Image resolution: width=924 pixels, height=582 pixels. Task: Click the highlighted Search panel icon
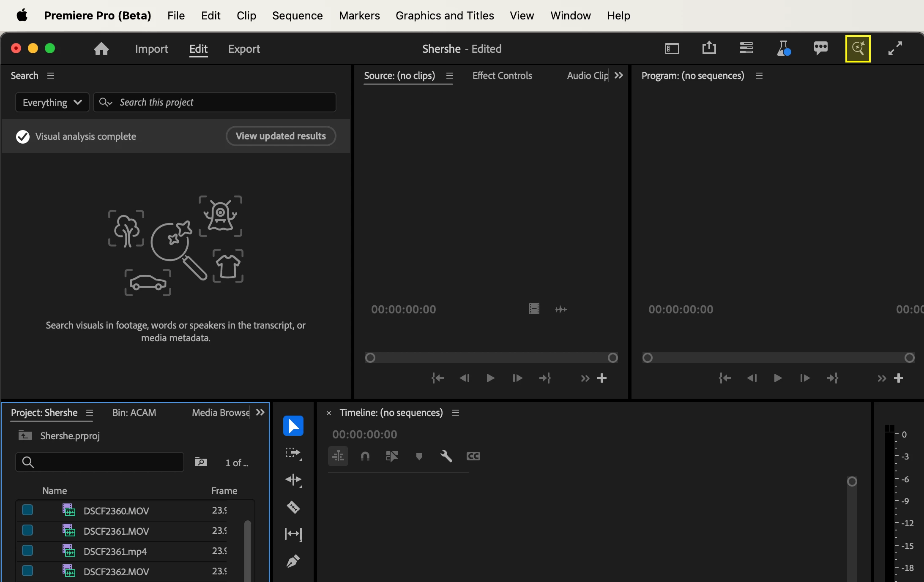(x=858, y=48)
